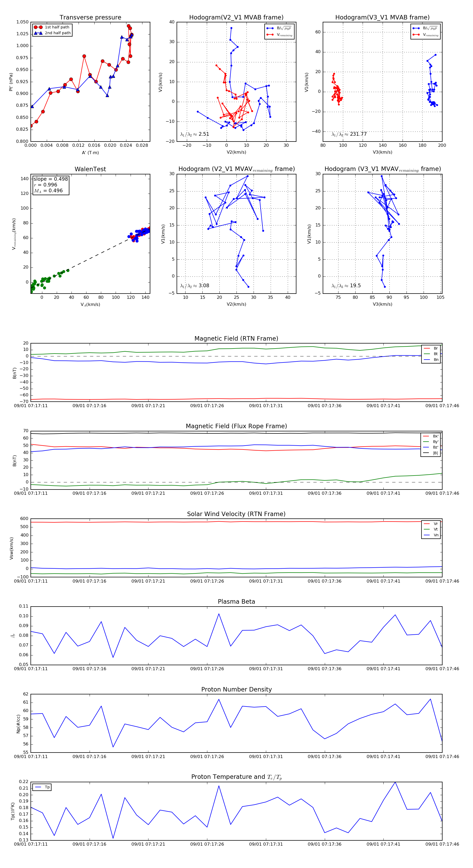Image resolution: width=473 pixels, height=868 pixels.
Task: Click the "A' (T·m)" x-axis label
Action: point(90,153)
